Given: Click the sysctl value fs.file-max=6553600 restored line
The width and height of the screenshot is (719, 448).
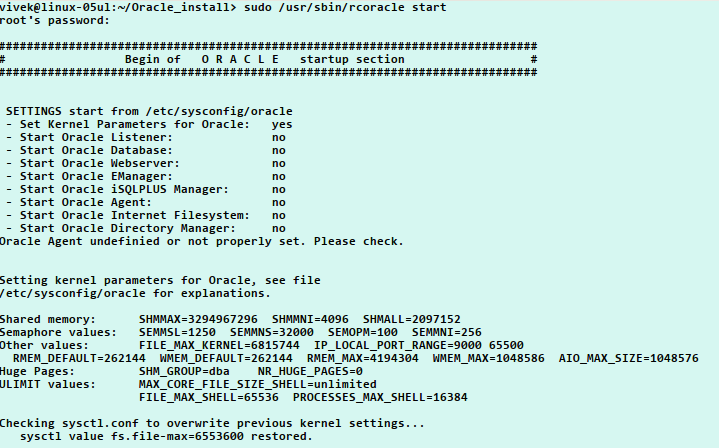Looking at the screenshot, I should coord(166,436).
